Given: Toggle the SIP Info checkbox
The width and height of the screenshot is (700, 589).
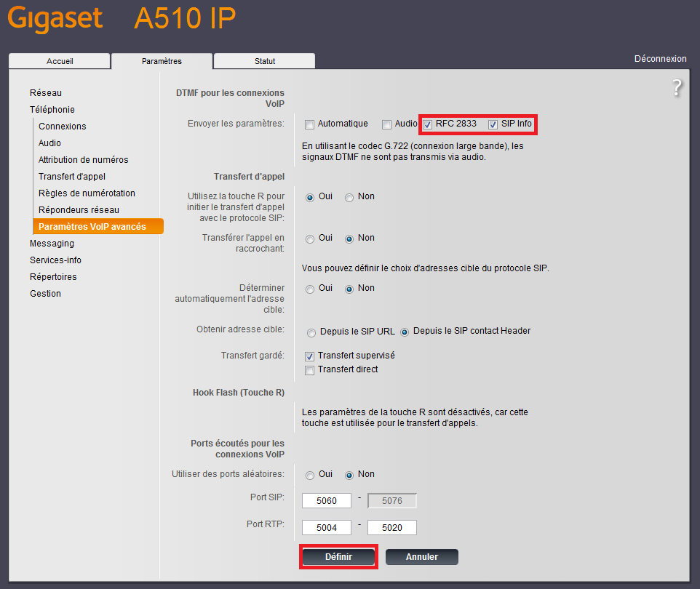Looking at the screenshot, I should (493, 124).
